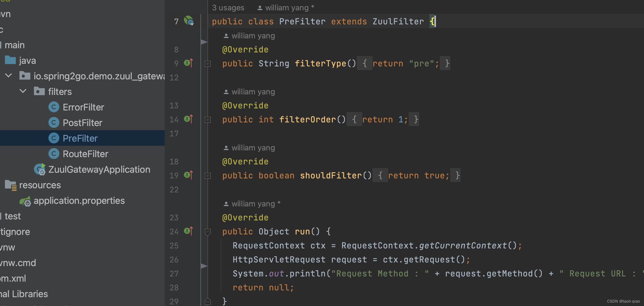The width and height of the screenshot is (644, 306).
Task: Click the override marker beside filterType method
Action: point(188,63)
